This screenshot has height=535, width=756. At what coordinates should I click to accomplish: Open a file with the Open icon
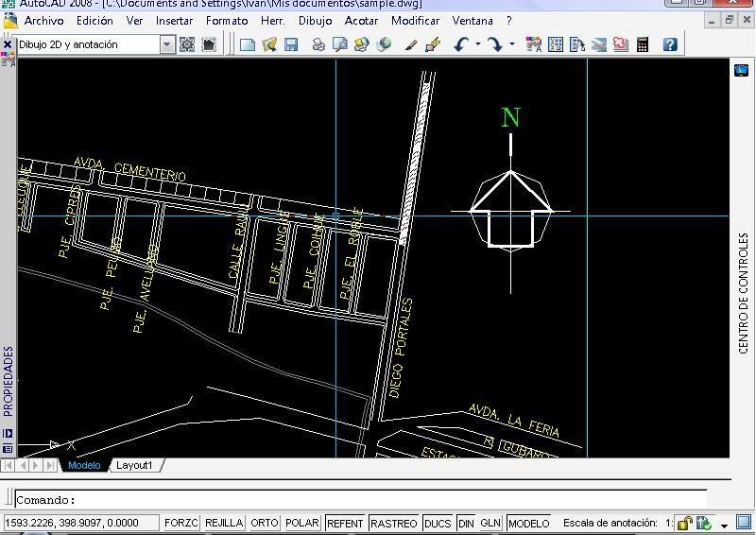[x=269, y=44]
